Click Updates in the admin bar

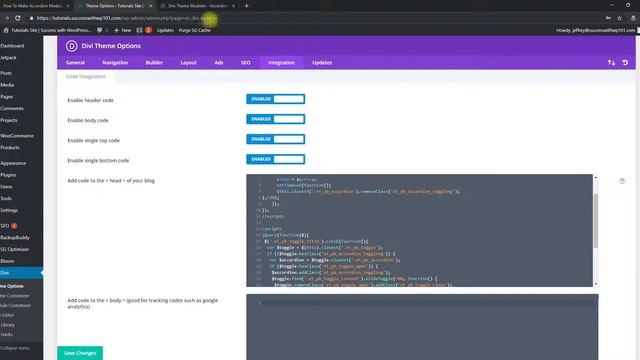165,30
